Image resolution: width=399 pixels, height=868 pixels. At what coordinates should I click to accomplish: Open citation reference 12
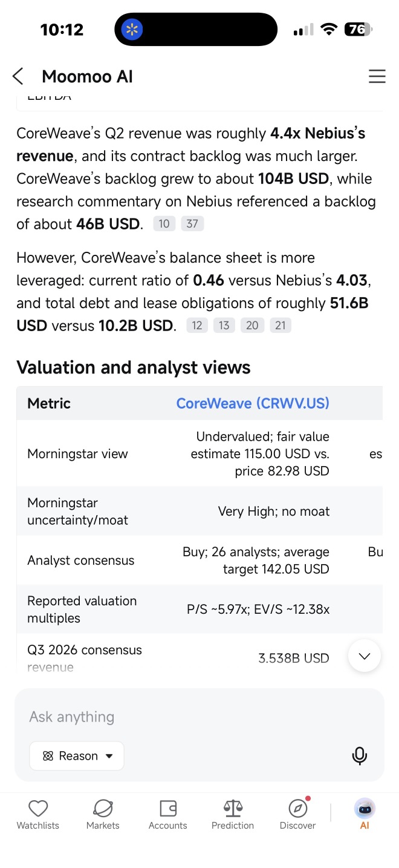(197, 326)
